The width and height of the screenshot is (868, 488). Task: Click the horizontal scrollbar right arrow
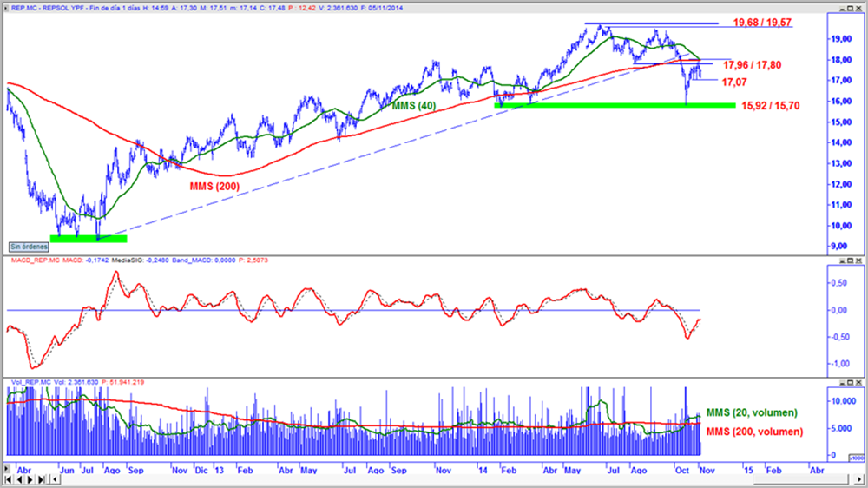tap(859, 479)
